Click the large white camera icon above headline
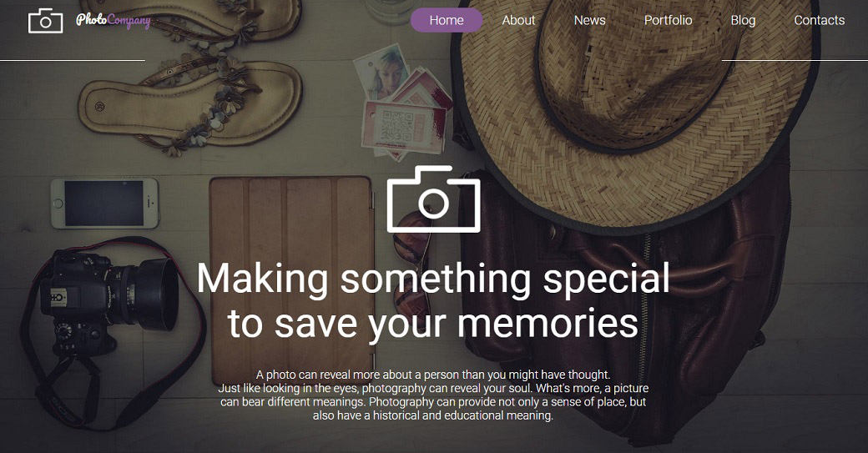Viewport: 868px width, 453px height. coord(433,199)
